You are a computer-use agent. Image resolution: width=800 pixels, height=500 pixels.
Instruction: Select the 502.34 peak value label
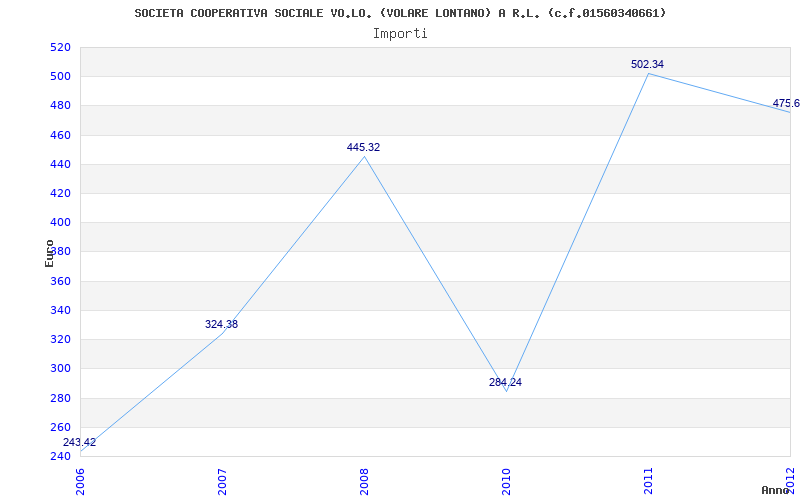tap(647, 64)
